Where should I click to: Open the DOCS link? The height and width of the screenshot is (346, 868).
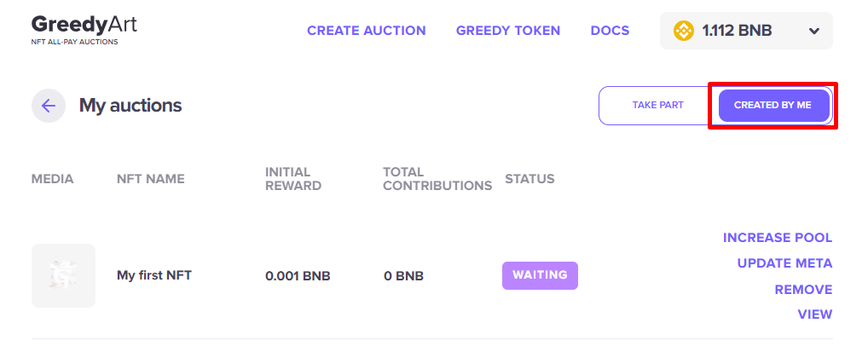click(610, 31)
